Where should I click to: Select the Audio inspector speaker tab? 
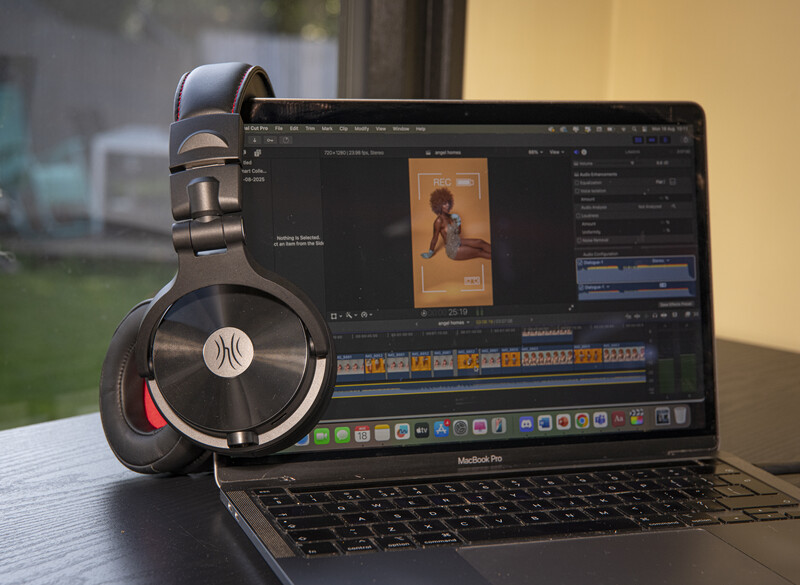(577, 152)
